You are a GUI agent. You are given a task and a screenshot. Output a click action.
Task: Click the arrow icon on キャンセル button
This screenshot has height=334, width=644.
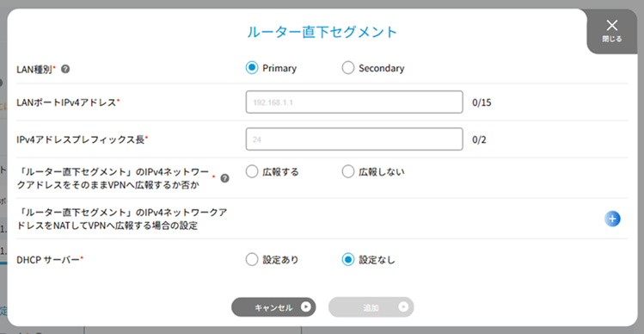[x=305, y=307]
